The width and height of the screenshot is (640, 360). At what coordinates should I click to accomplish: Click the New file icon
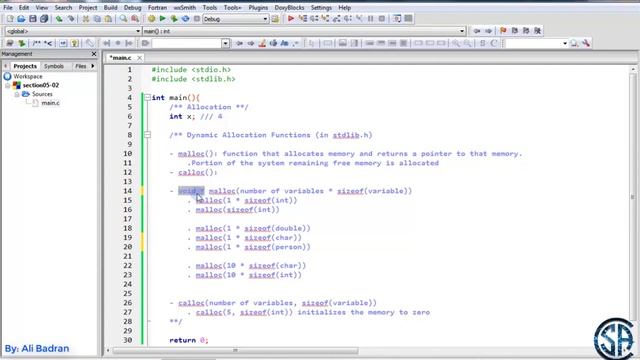10,19
